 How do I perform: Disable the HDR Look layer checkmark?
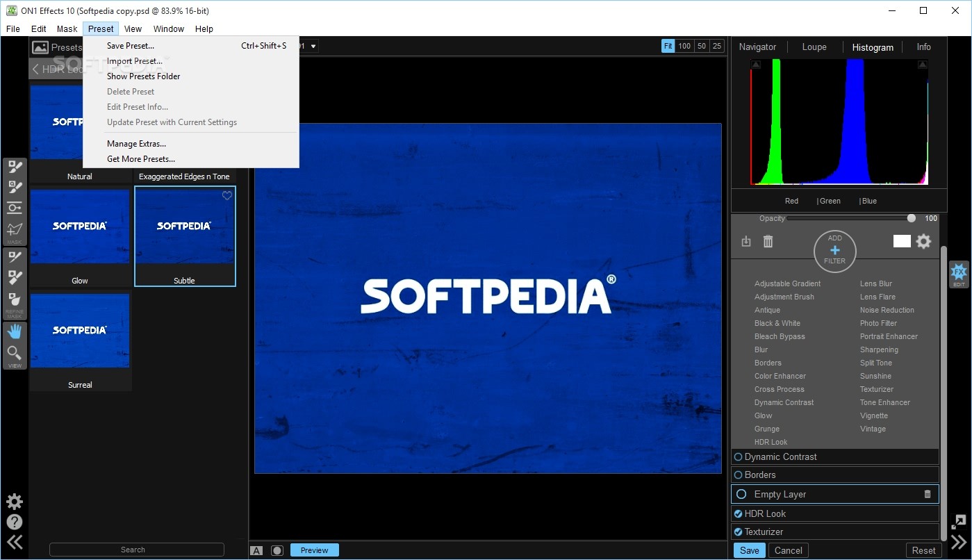coord(738,513)
